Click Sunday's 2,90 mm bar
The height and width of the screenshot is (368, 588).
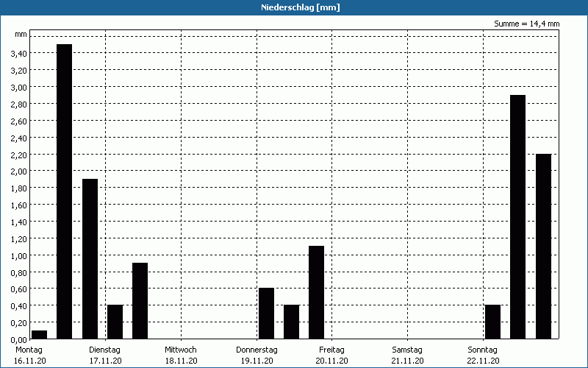coord(518,216)
